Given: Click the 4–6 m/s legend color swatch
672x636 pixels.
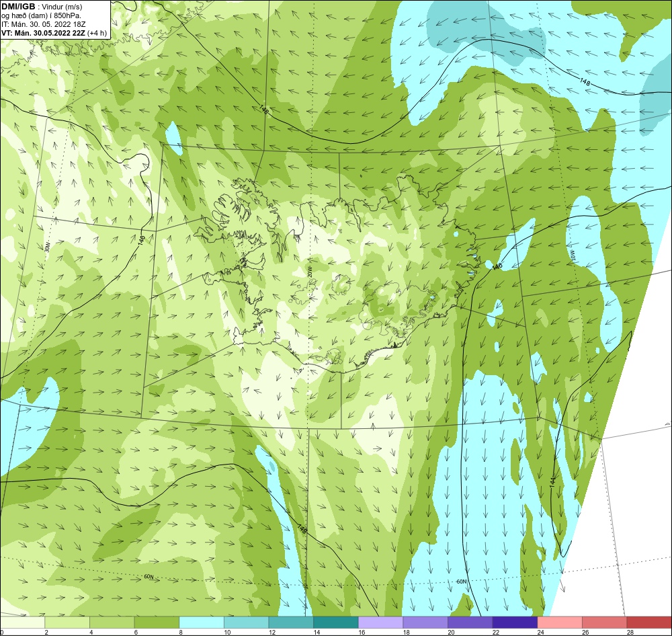Looking at the screenshot, I should pos(112,623).
